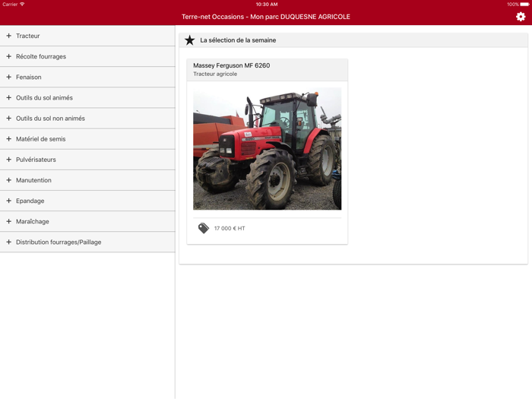Select the Fenaison category label

pos(29,77)
